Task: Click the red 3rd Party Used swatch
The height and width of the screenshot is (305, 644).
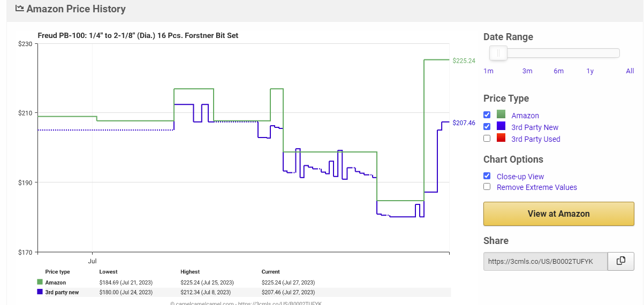Action: click(501, 139)
